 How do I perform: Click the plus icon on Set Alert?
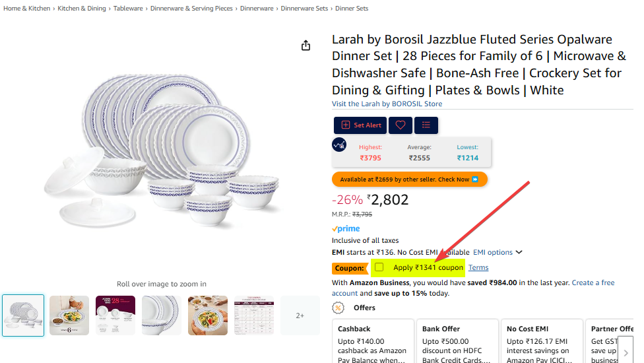346,125
